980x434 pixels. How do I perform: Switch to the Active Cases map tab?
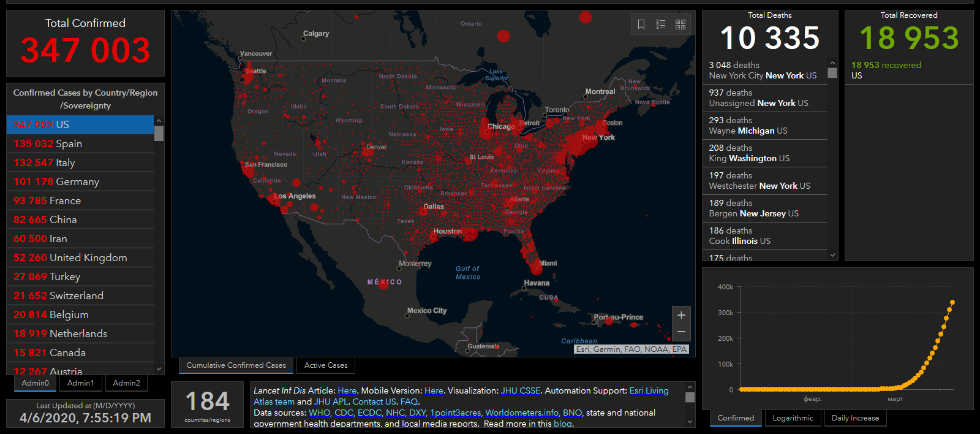[x=326, y=365]
